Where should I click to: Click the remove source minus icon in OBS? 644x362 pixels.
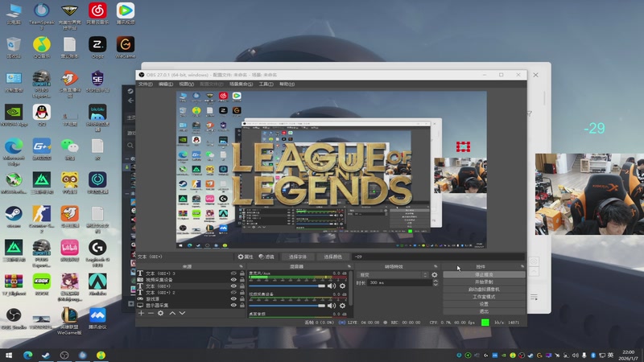[151, 313]
